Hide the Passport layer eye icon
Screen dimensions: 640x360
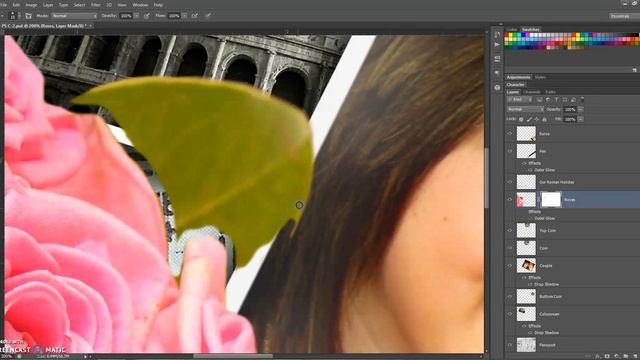click(x=510, y=345)
